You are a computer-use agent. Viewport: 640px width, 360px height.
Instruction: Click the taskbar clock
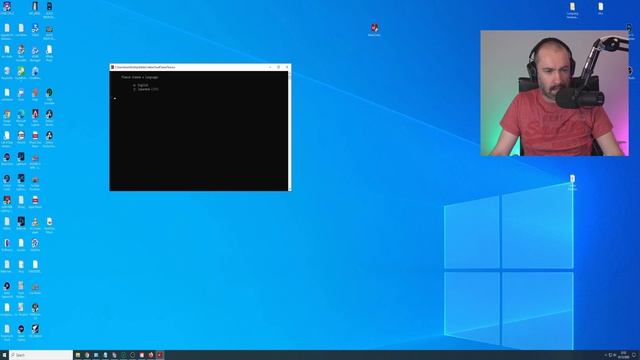point(623,355)
